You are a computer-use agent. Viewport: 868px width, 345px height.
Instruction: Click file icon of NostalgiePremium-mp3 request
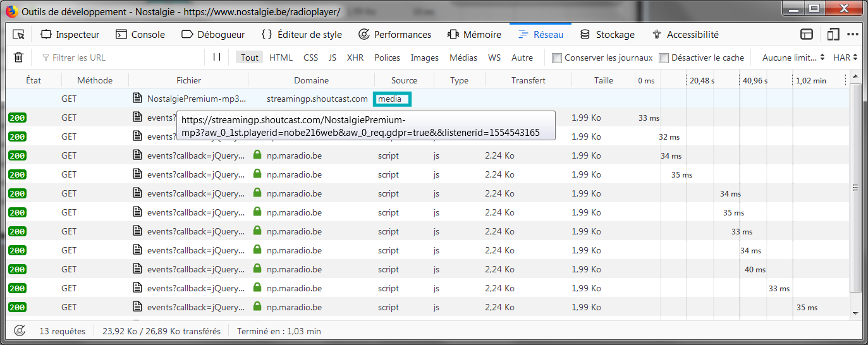(137, 99)
